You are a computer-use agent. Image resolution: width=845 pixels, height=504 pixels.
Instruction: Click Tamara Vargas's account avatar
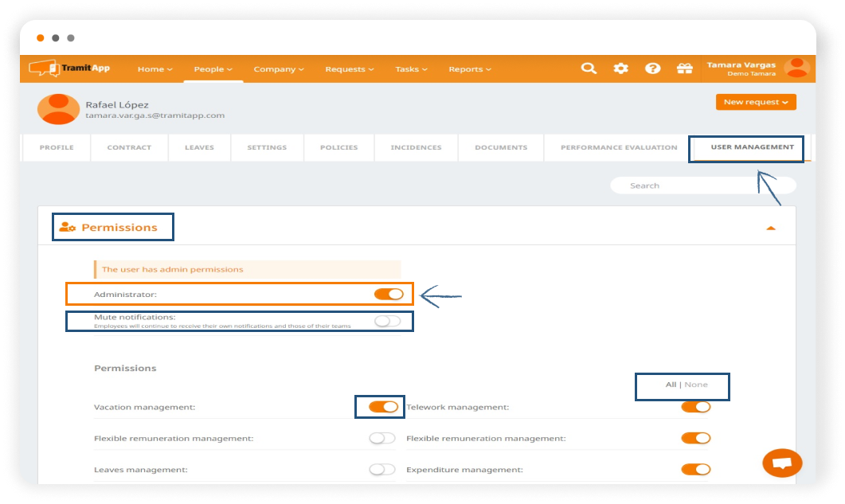796,68
